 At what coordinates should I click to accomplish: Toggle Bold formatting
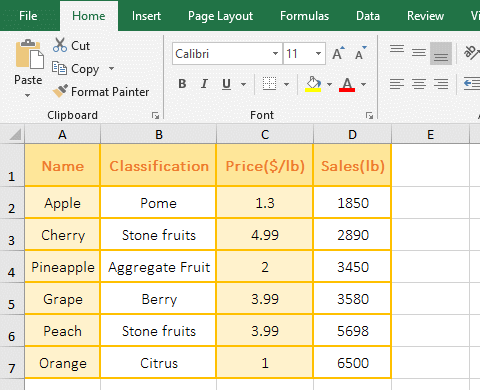click(182, 84)
